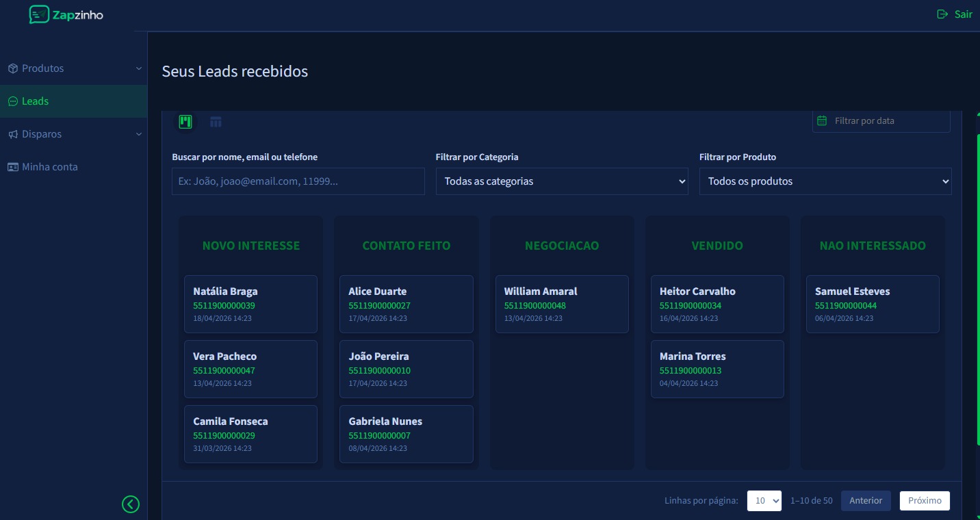Screen dimensions: 980x520
Task: Click the Minha conta card icon
Action: coord(12,167)
